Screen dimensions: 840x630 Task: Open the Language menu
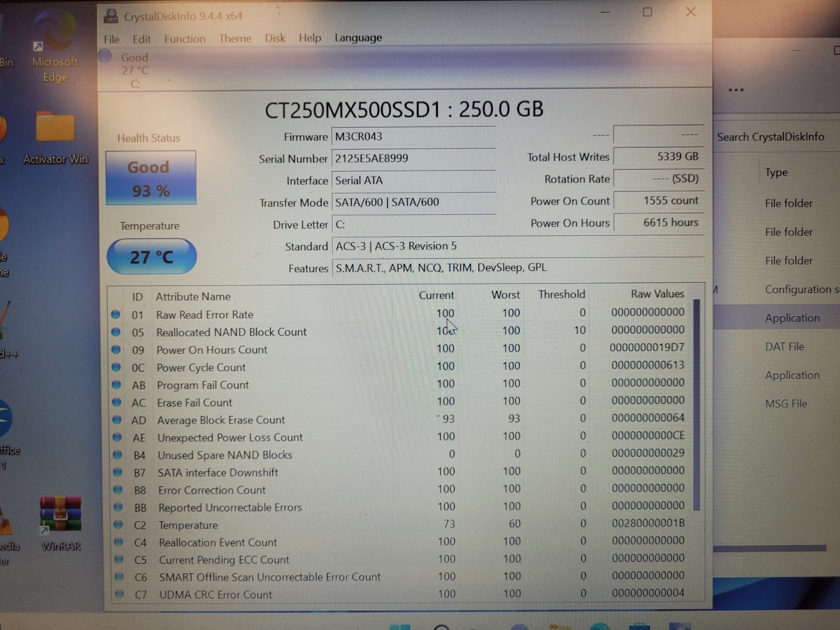tap(358, 38)
